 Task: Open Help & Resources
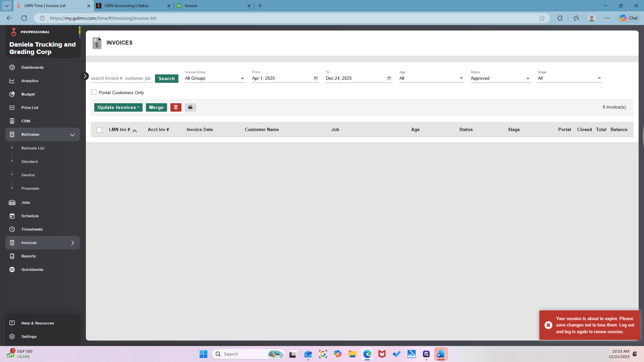click(x=38, y=323)
